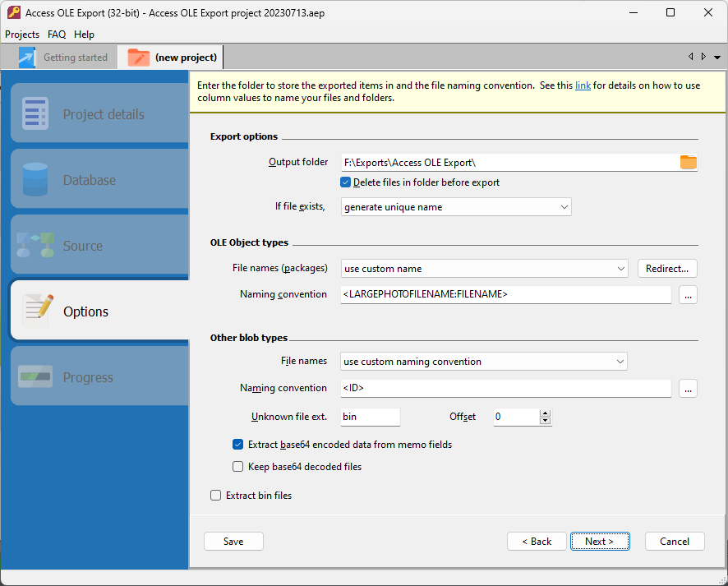Enable Keep base64 decoded files

[x=237, y=467]
